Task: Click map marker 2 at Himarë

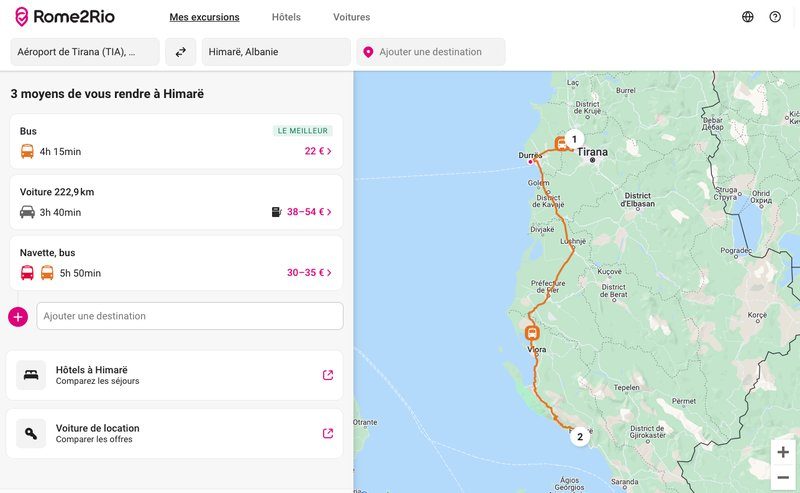Action: point(580,436)
